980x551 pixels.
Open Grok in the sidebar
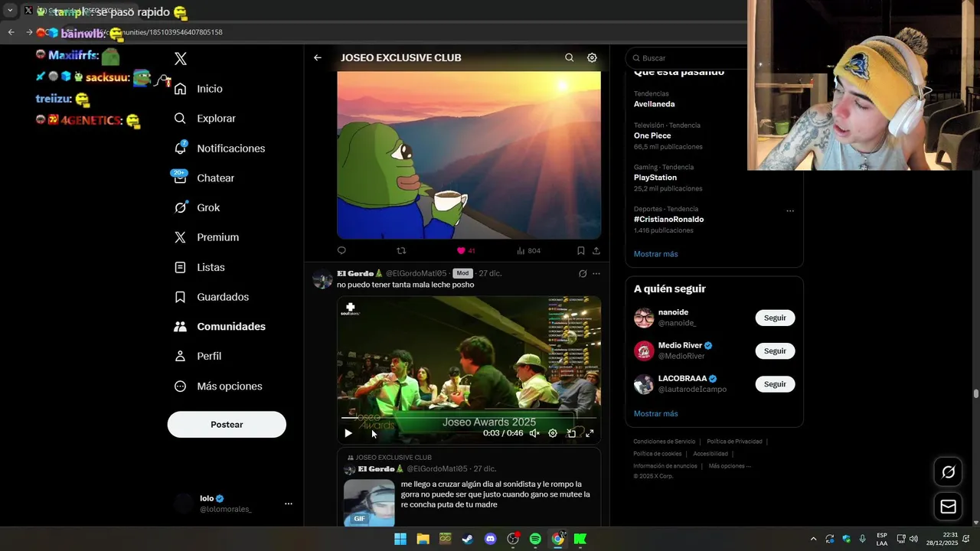(197, 207)
